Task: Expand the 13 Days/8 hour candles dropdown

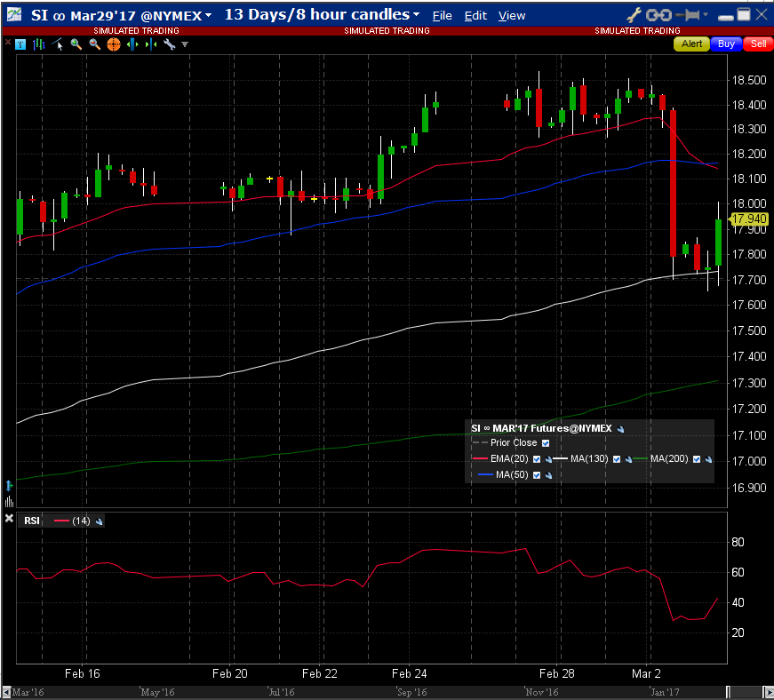Action: 416,15
